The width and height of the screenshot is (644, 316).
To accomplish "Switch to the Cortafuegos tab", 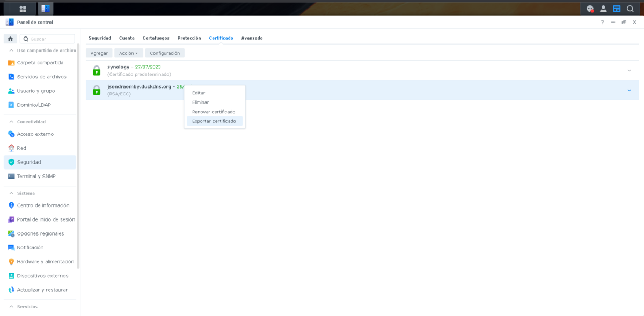I will pos(156,38).
